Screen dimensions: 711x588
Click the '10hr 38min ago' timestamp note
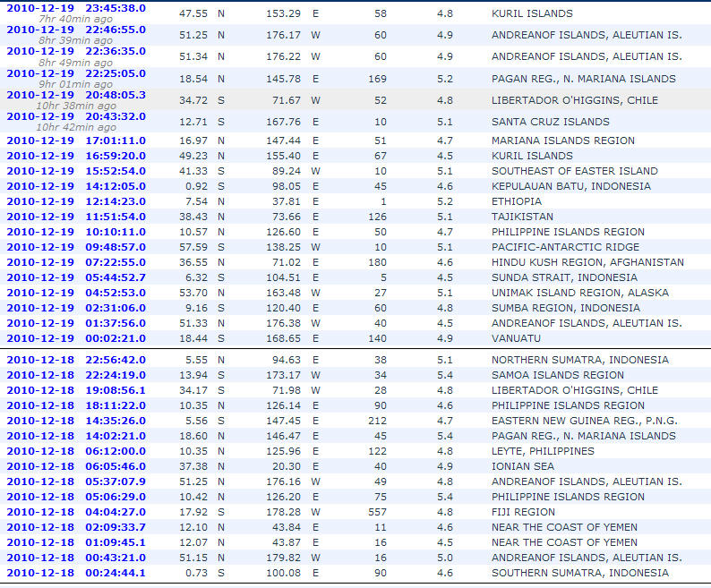click(x=76, y=106)
